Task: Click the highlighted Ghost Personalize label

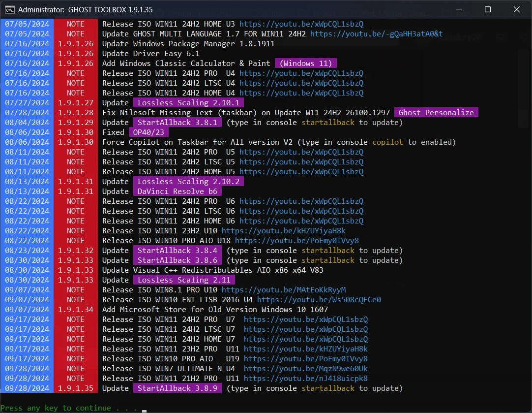Action: pos(436,113)
